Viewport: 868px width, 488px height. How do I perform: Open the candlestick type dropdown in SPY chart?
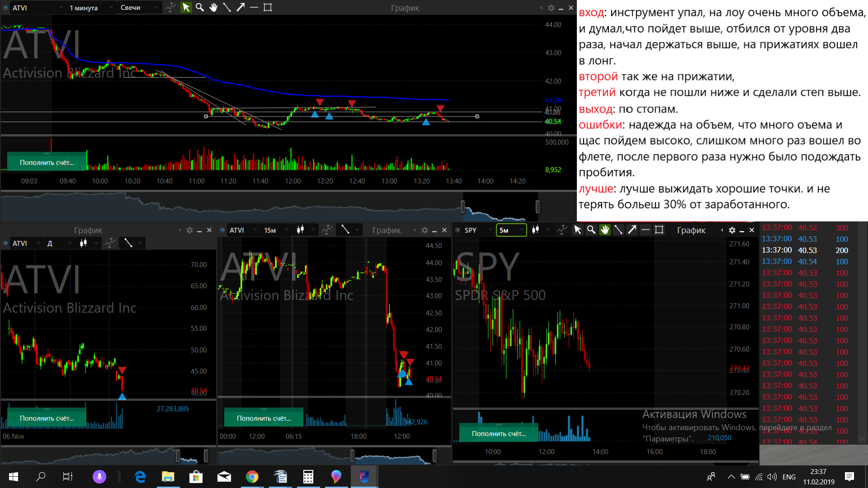click(540, 230)
